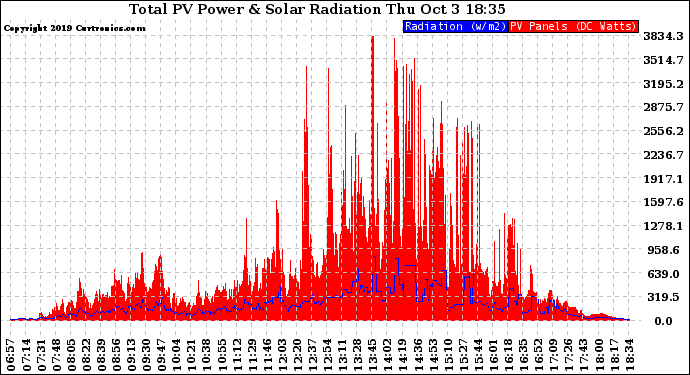
Task: Click x-axis time label 15:44
Action: (478, 354)
